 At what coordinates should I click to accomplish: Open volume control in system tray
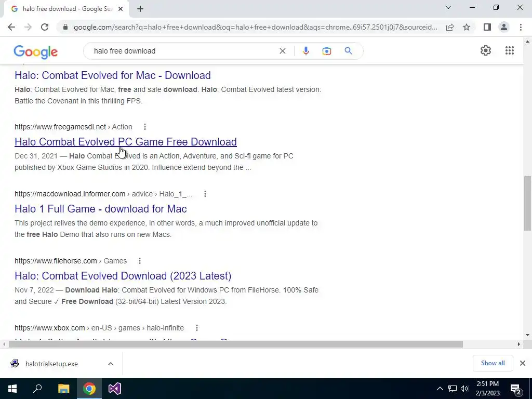tap(464, 389)
